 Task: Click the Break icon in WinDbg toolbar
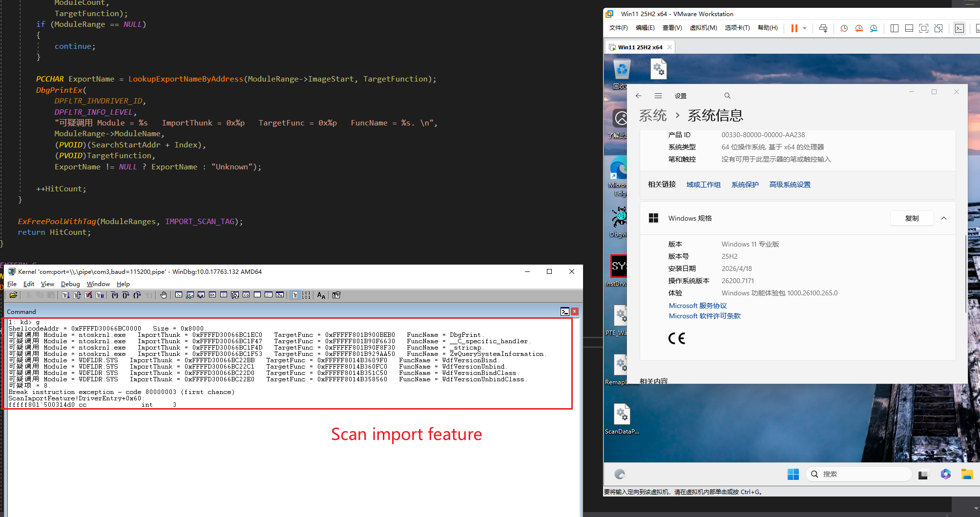point(100,295)
